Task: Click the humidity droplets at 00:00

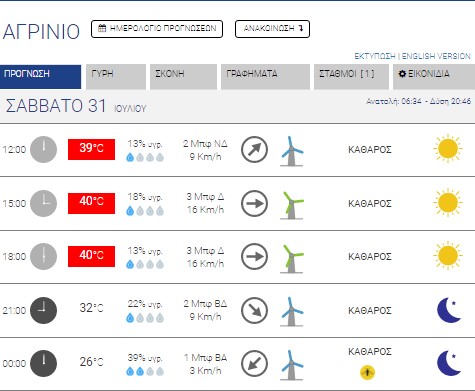Action: point(145,371)
